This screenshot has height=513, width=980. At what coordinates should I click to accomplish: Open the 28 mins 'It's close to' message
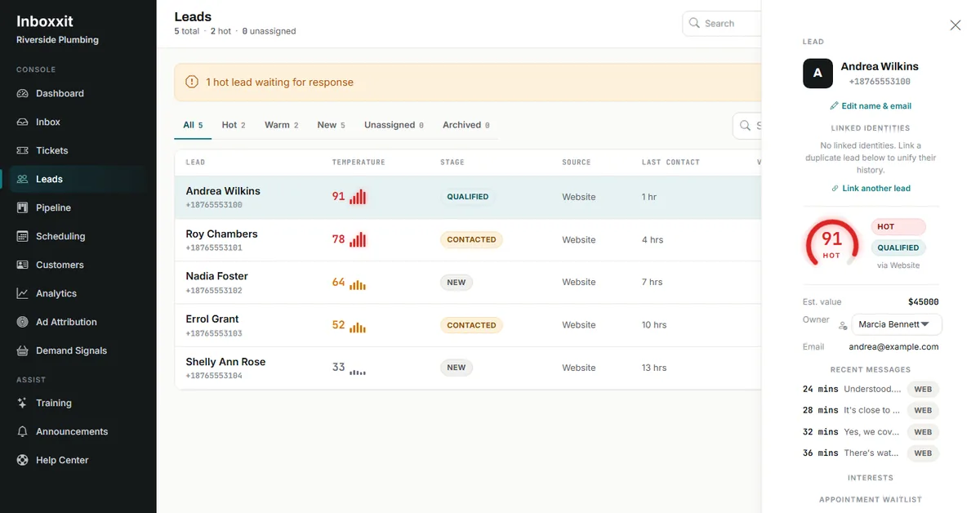click(871, 411)
